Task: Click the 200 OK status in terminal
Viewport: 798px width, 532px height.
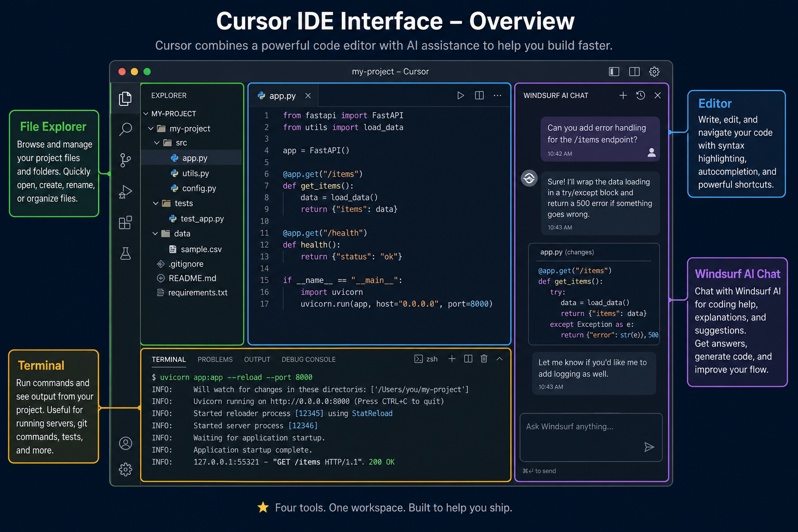Action: 381,462
